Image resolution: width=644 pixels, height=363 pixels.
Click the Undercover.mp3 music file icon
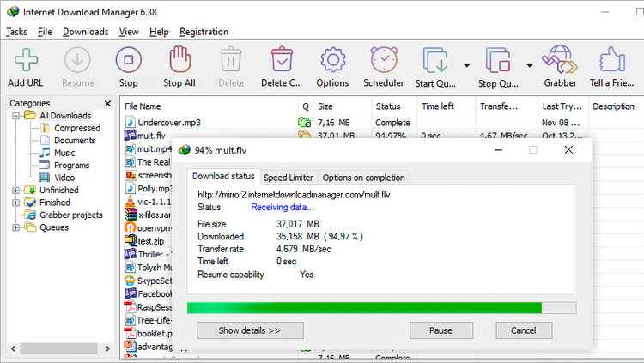(x=131, y=122)
